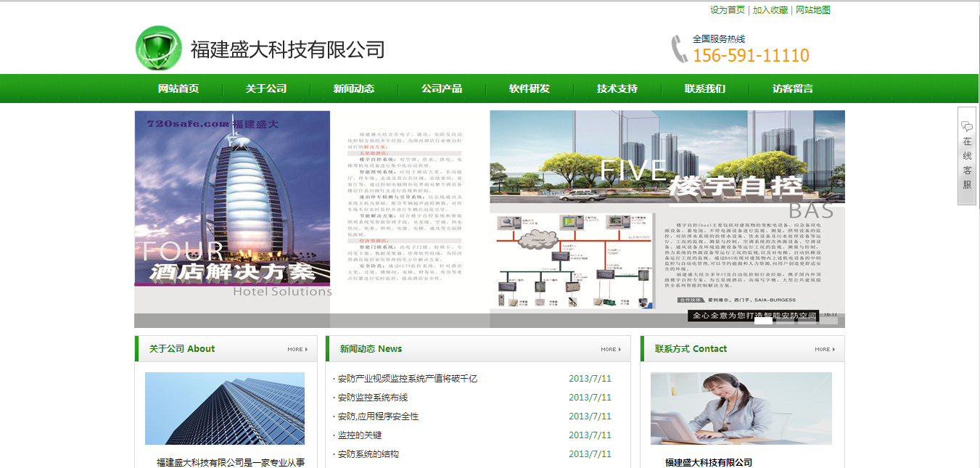Click the skyscraper image in About panel
The image size is (980, 468).
click(x=225, y=408)
